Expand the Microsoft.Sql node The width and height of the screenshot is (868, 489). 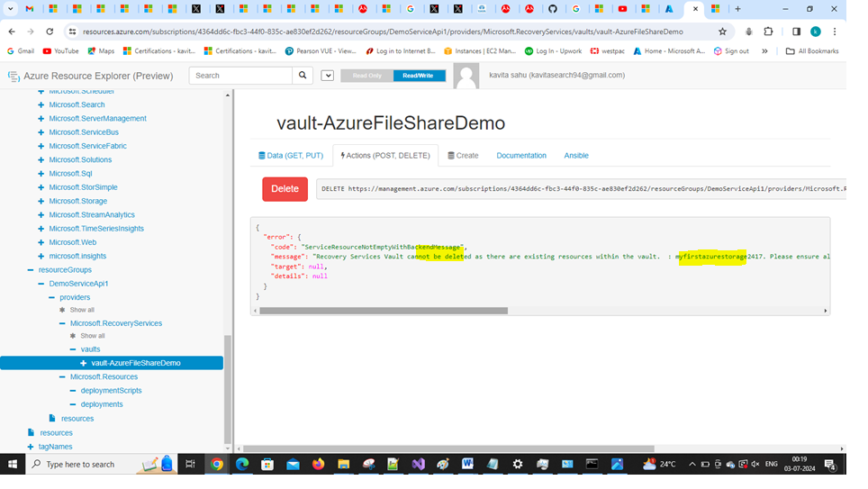click(41, 173)
